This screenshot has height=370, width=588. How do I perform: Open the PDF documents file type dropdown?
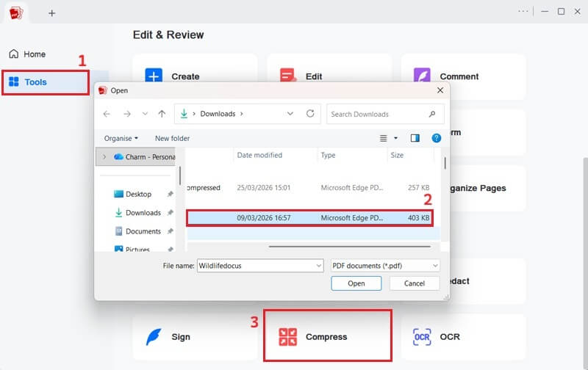click(385, 266)
